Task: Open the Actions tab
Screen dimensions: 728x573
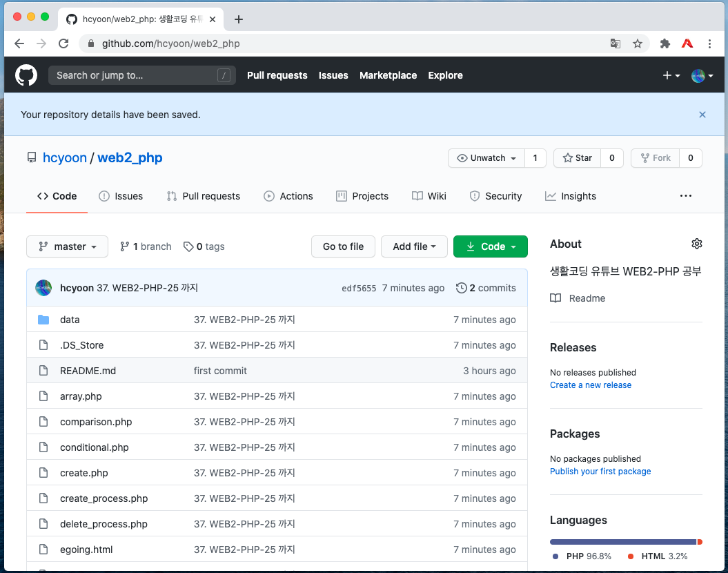Action: pyautogui.click(x=288, y=196)
